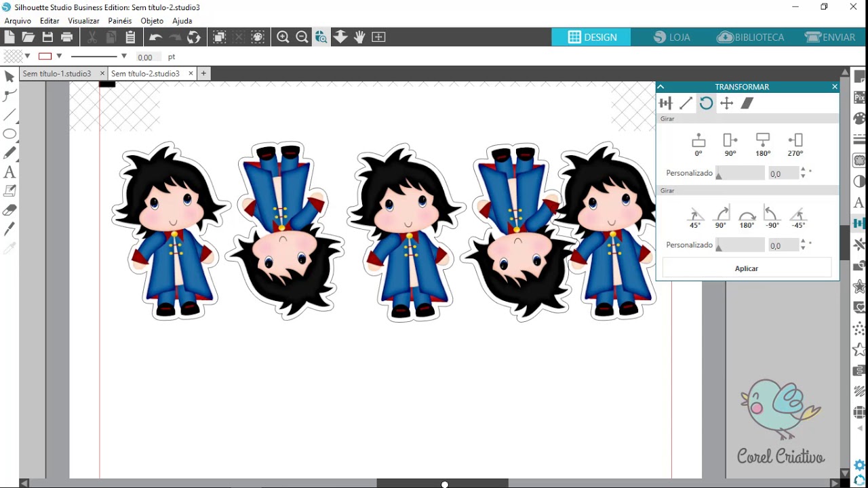
Task: Pick the line drawing tool
Action: [x=9, y=115]
